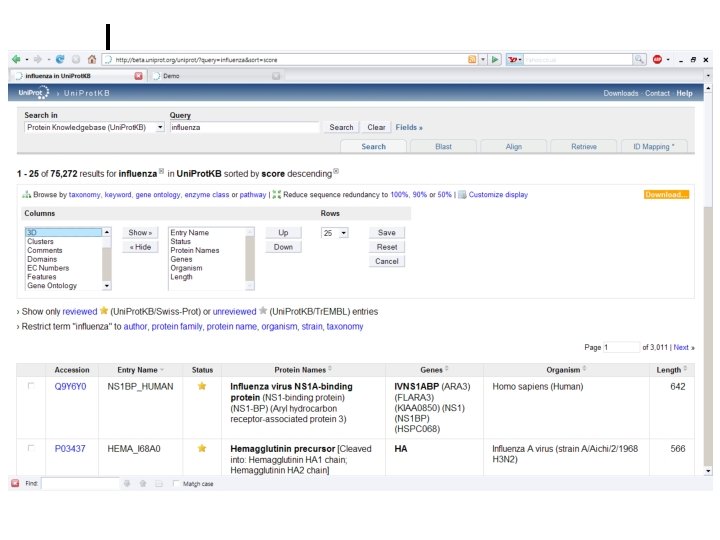Open the Fields » link
Screen dimensions: 720x540
tap(409, 127)
